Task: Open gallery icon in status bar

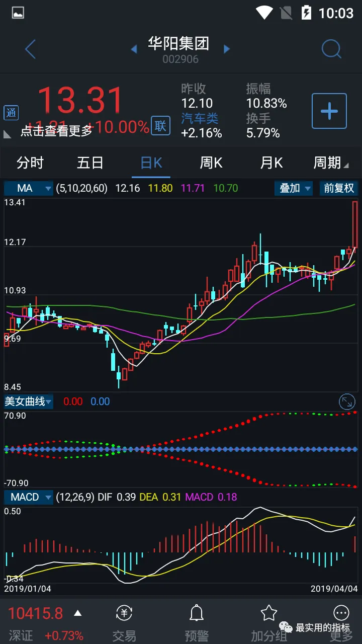Action: (x=18, y=13)
